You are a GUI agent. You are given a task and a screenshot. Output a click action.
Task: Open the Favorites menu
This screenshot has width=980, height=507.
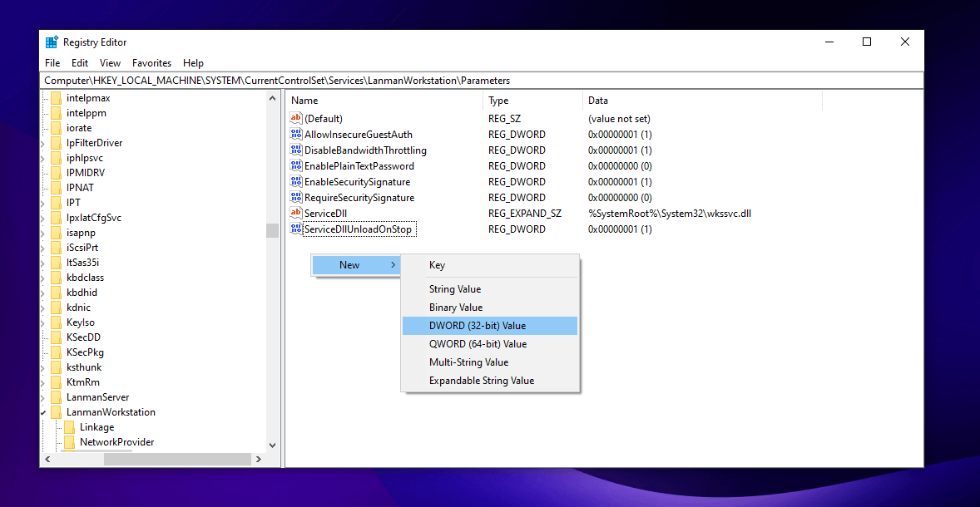[x=151, y=63]
